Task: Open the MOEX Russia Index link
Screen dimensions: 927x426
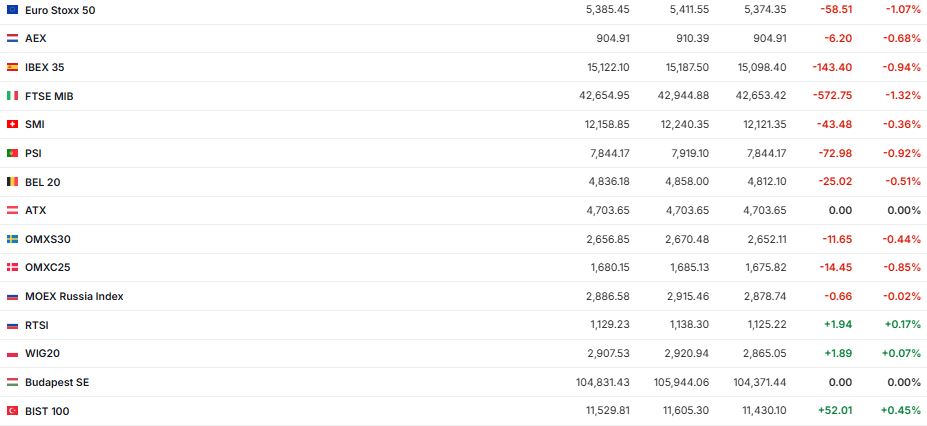Action: pyautogui.click(x=74, y=296)
